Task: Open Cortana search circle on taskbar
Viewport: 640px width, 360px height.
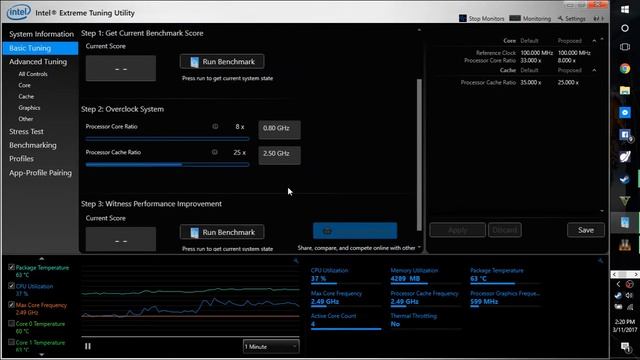Action: (625, 28)
